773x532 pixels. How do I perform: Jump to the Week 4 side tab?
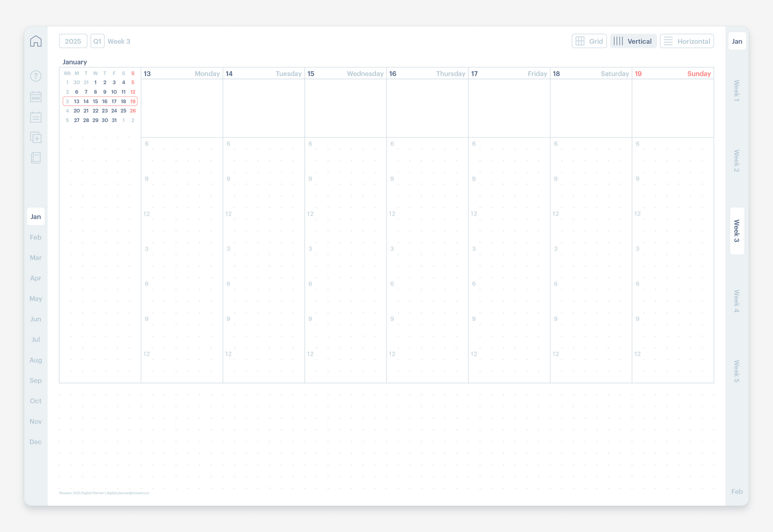(737, 301)
